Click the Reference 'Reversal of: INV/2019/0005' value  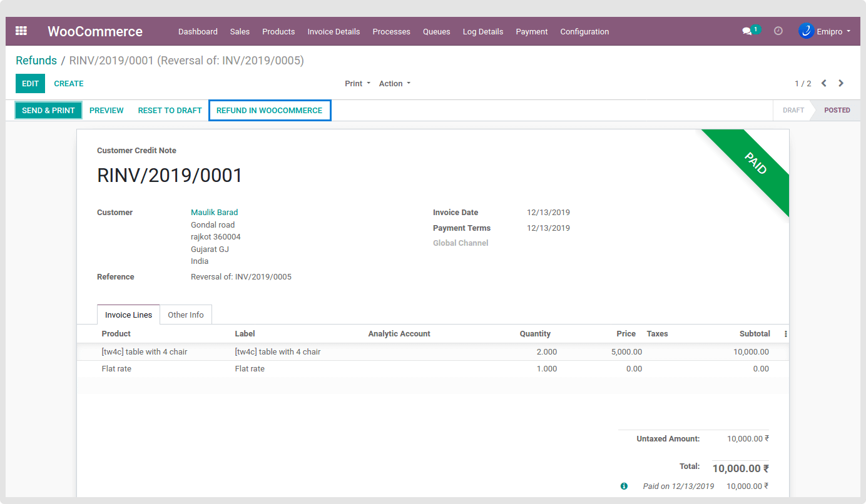[x=241, y=277]
